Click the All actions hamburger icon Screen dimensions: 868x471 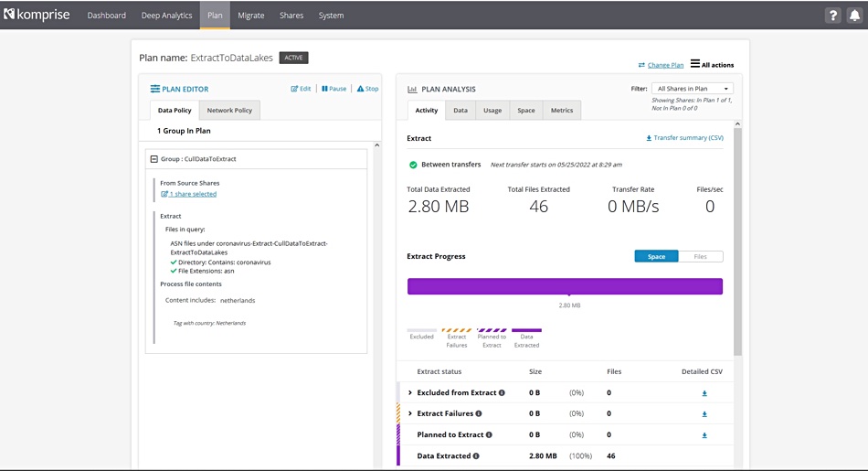pos(694,64)
